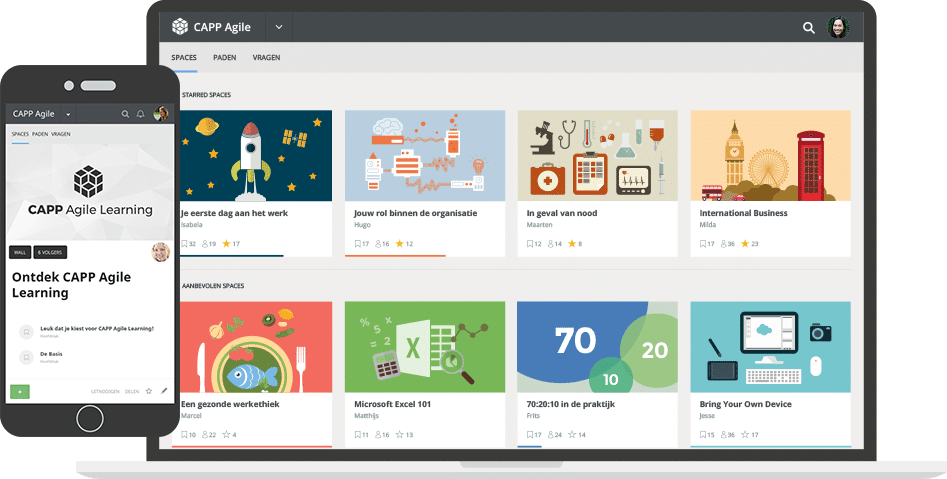Click followers person icon on International Business
The height and width of the screenshot is (479, 947).
pos(724,244)
